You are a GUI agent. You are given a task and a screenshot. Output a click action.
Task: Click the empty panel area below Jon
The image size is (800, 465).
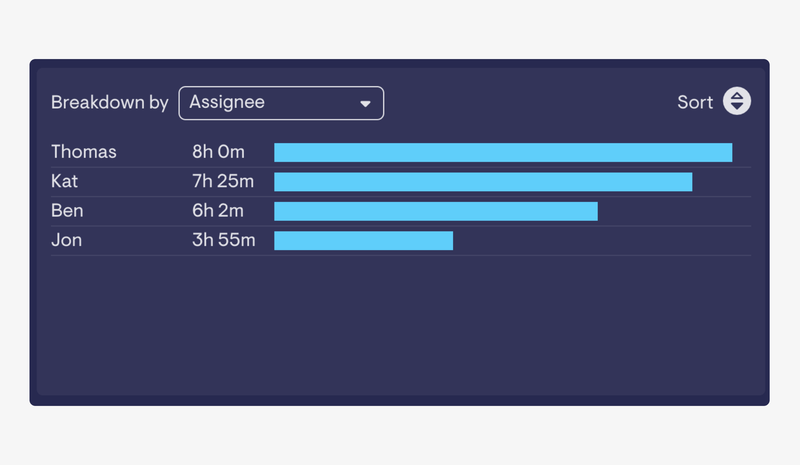[401, 325]
